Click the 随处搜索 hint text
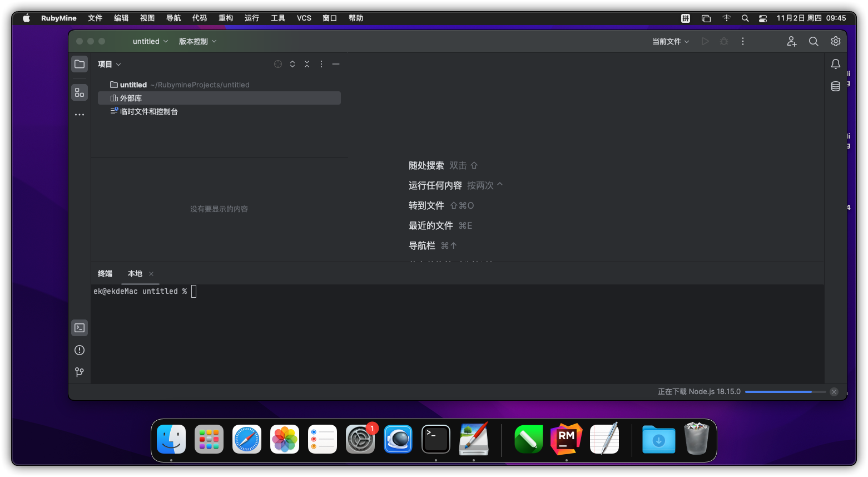The height and width of the screenshot is (477, 868). click(426, 165)
